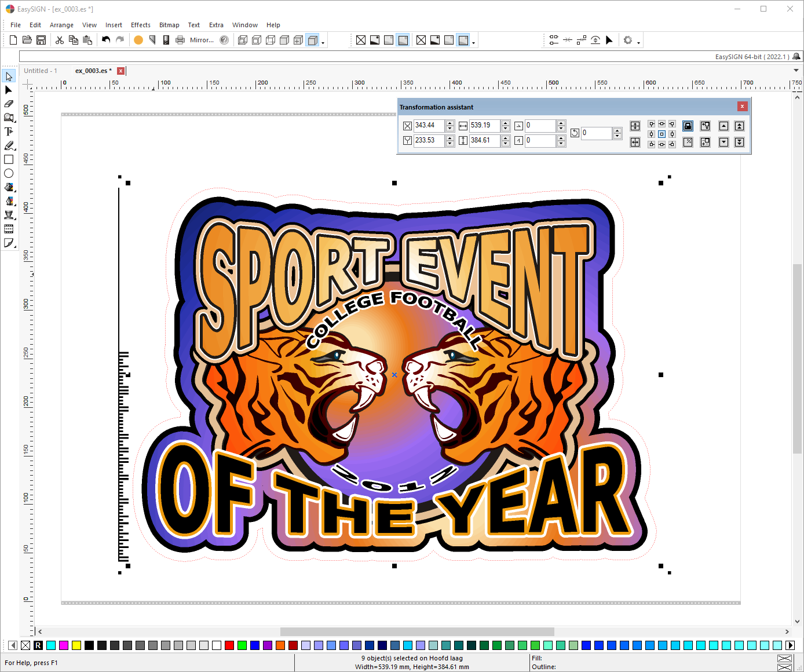Undo the last action
This screenshot has width=804, height=672.
tap(106, 40)
